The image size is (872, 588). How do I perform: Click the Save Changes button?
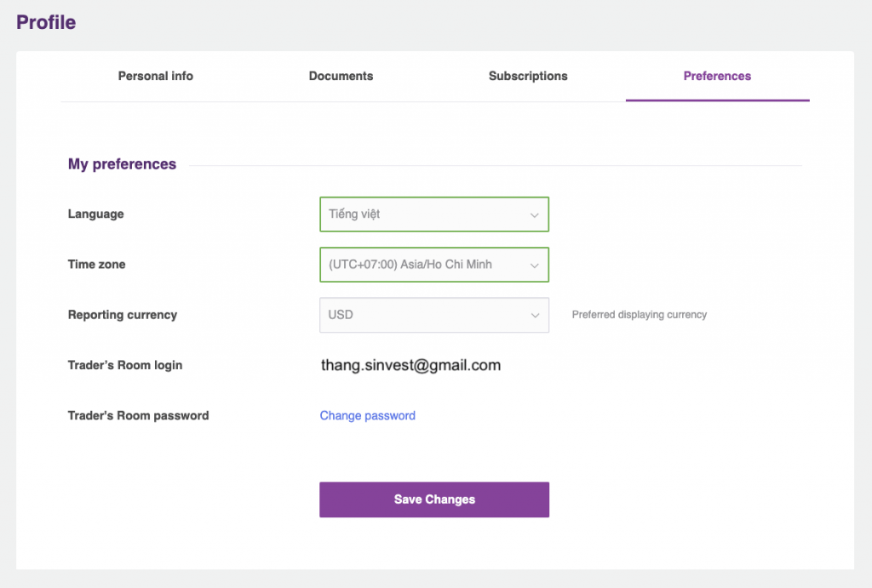tap(434, 500)
